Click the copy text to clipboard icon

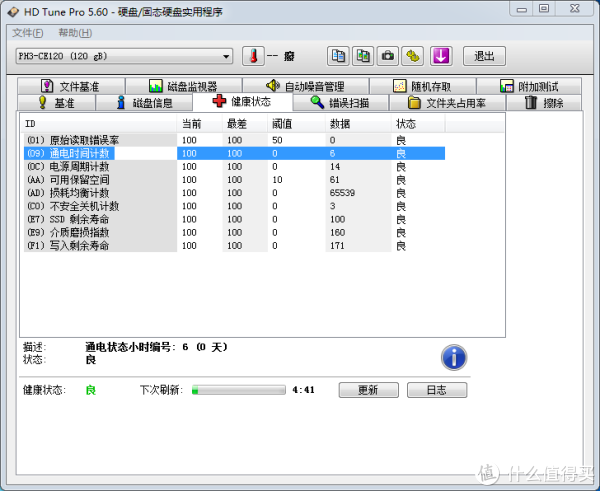point(338,56)
